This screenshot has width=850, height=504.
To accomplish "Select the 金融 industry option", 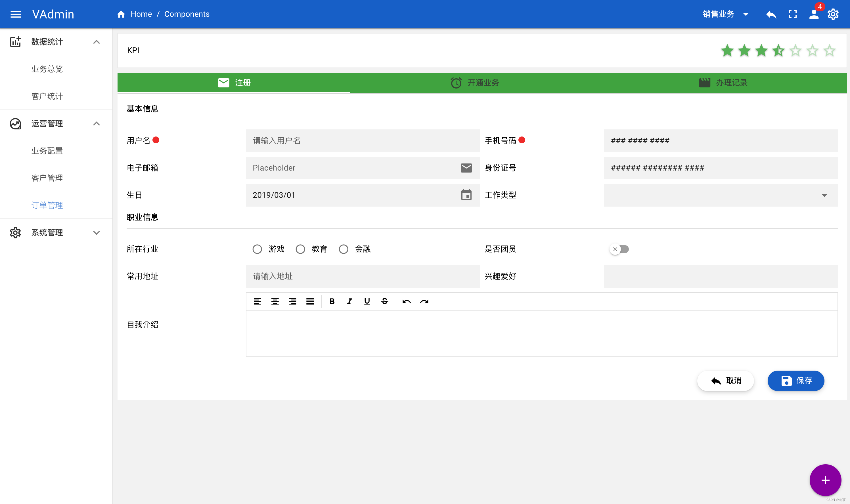I will (344, 249).
